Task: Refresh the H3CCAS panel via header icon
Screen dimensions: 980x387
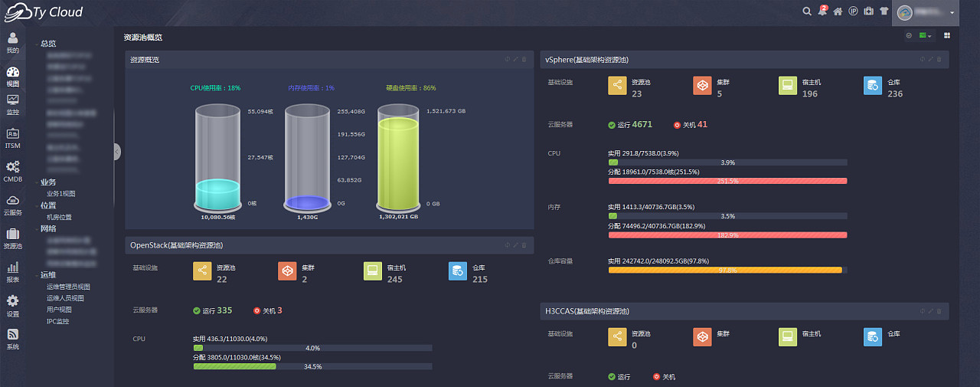Action: [x=923, y=310]
